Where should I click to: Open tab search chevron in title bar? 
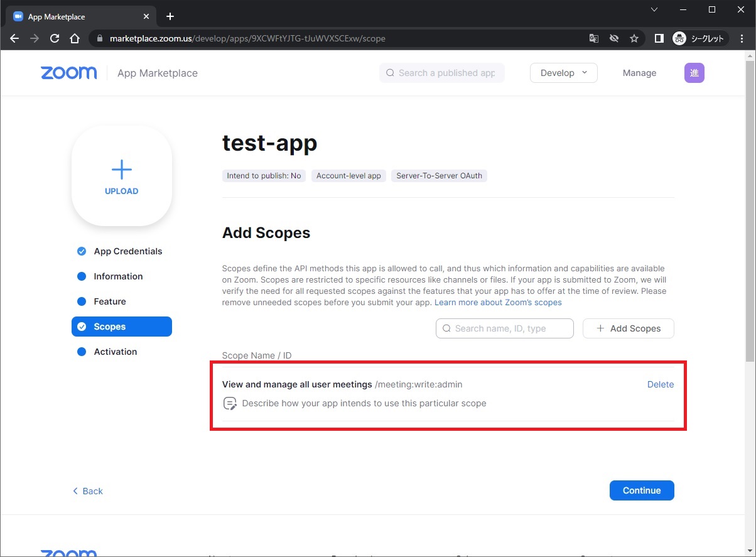coord(654,9)
